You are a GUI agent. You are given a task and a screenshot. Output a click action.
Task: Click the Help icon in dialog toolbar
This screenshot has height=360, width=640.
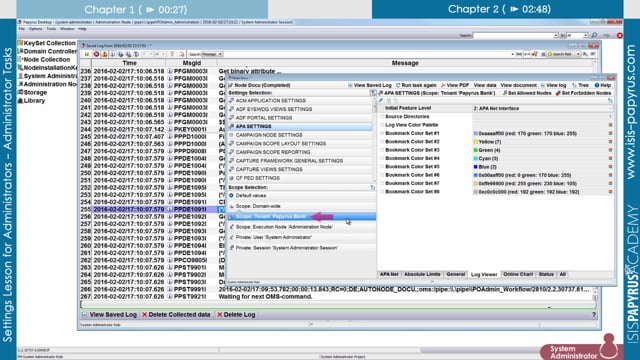(x=597, y=85)
